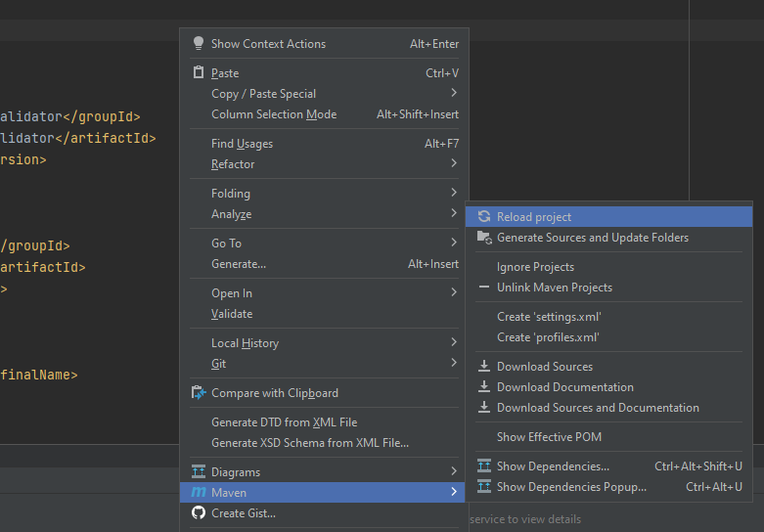The image size is (764, 532).
Task: Click the diagram icon beside Show Dependencies...
Action: [484, 465]
